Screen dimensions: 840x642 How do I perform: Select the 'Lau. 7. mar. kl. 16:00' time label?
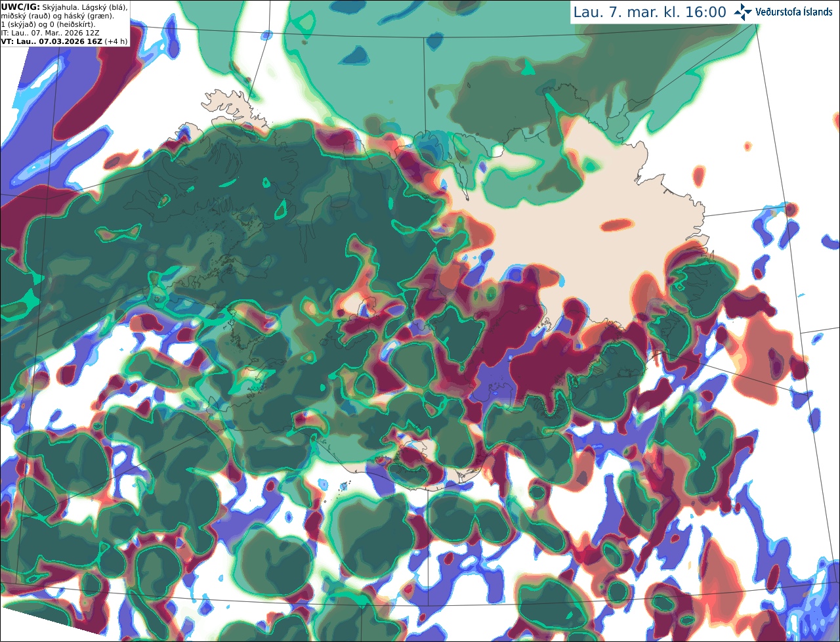650,12
